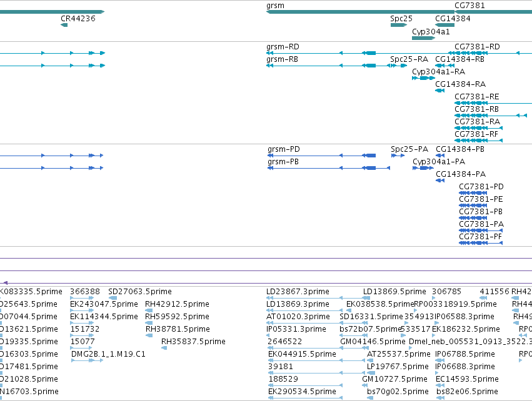The image size is (532, 401).
Task: Select the Cyp304a1 gene bar glyph
Action: [x=423, y=38]
